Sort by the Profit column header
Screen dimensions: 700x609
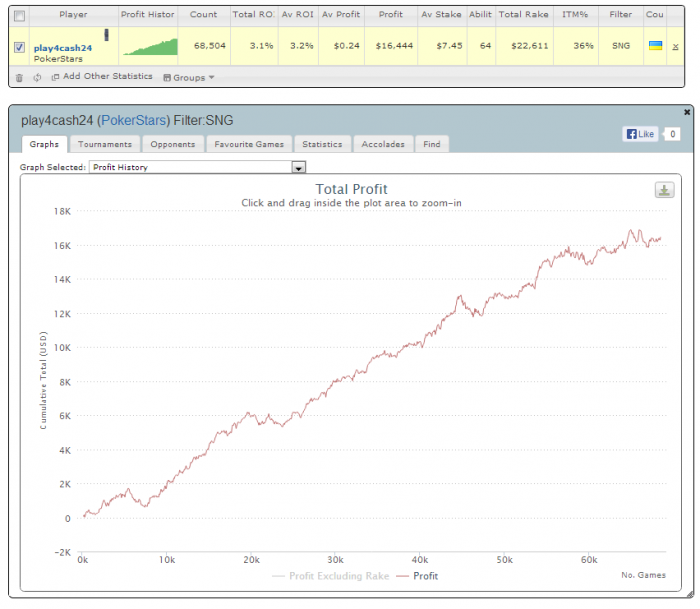tap(391, 15)
